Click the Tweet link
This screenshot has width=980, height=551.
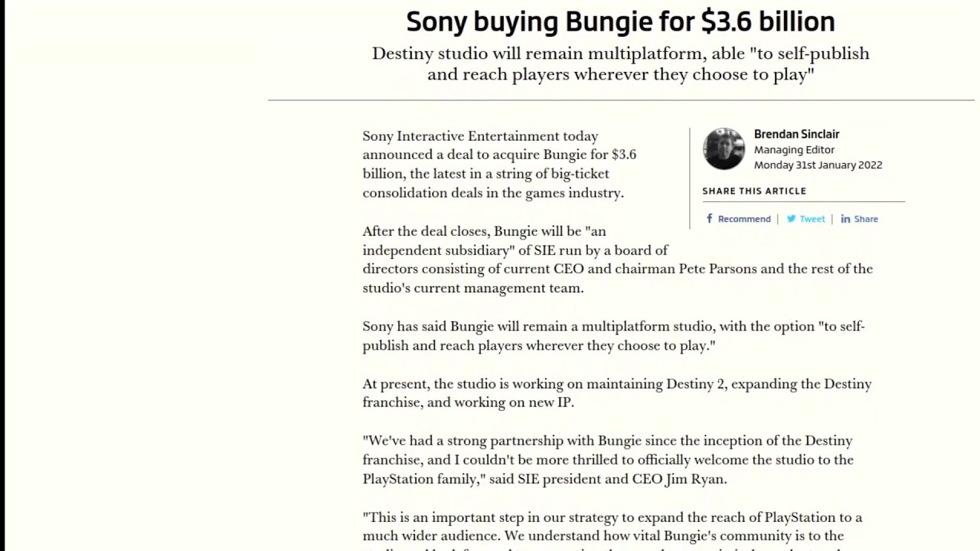(812, 219)
